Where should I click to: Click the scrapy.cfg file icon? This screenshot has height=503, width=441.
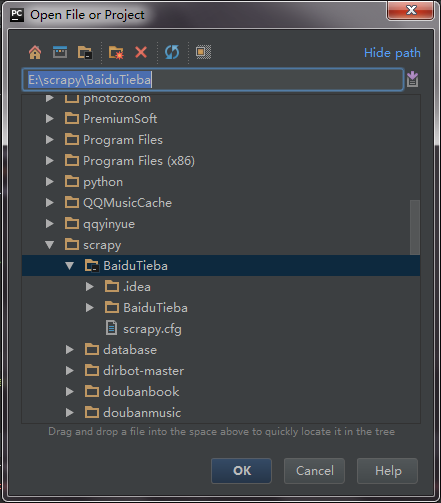pos(111,328)
